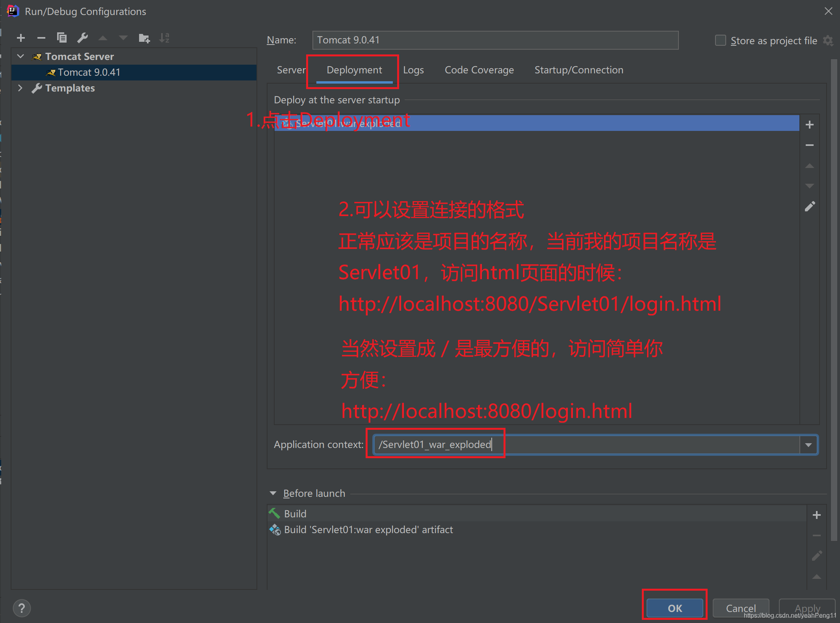
Task: Collapse Before launch section
Action: click(x=273, y=493)
